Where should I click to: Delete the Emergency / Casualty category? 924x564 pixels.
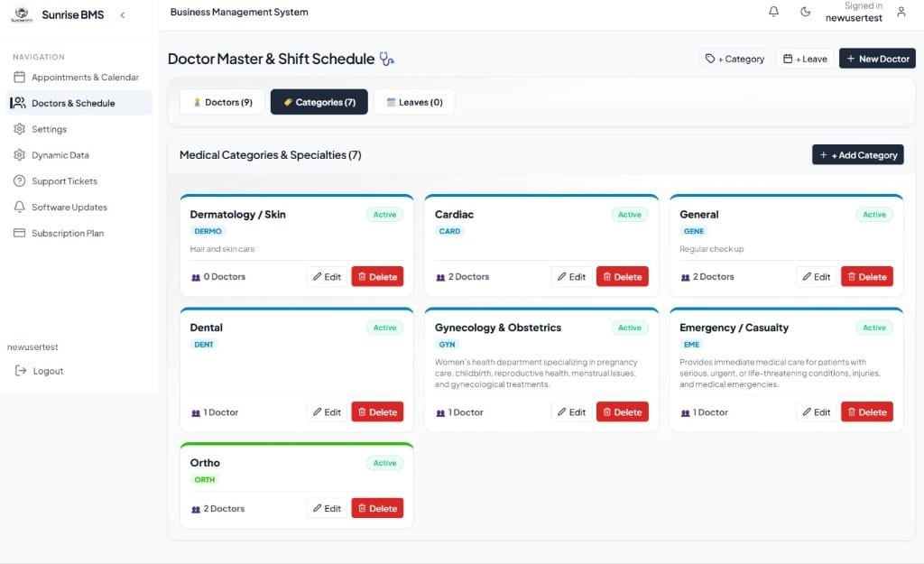[x=867, y=412]
